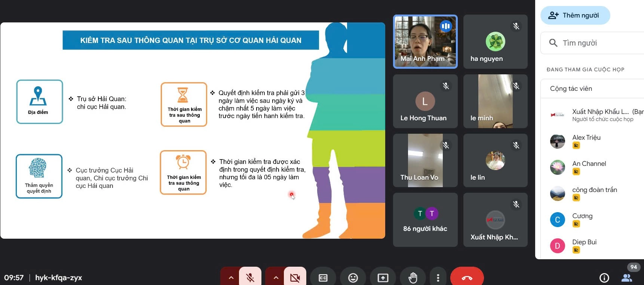Turn on the camera button
The width and height of the screenshot is (644, 285).
(295, 278)
